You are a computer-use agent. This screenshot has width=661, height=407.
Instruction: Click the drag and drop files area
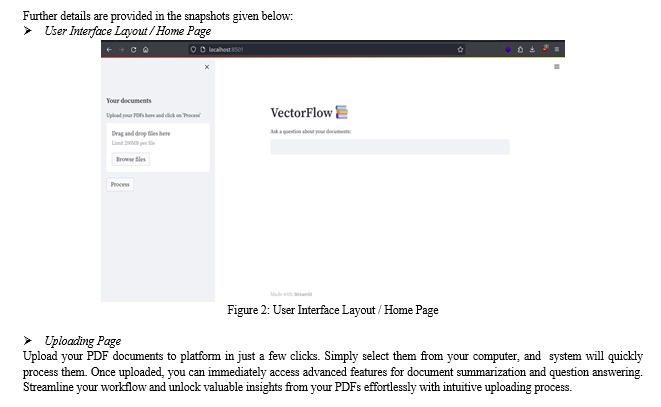(x=158, y=148)
